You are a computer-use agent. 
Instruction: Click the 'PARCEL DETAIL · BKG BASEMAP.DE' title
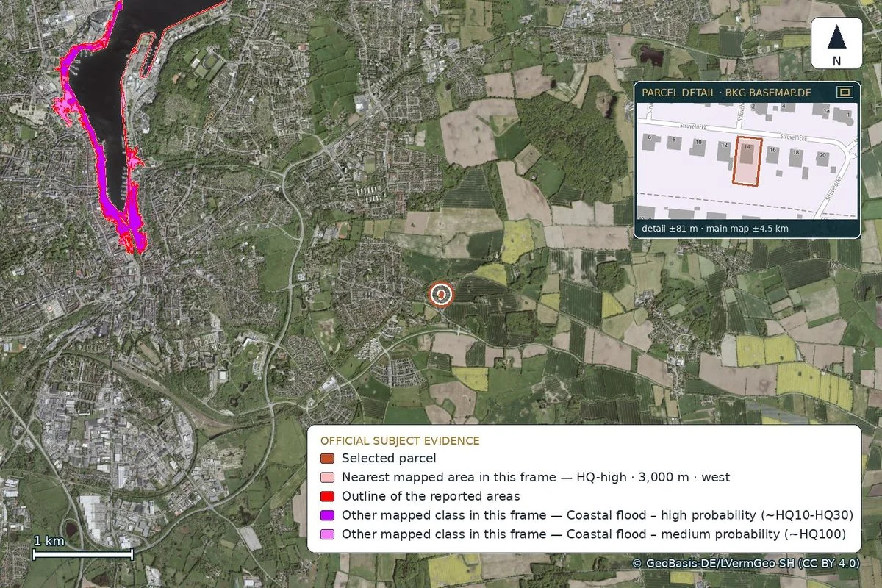tap(726, 93)
